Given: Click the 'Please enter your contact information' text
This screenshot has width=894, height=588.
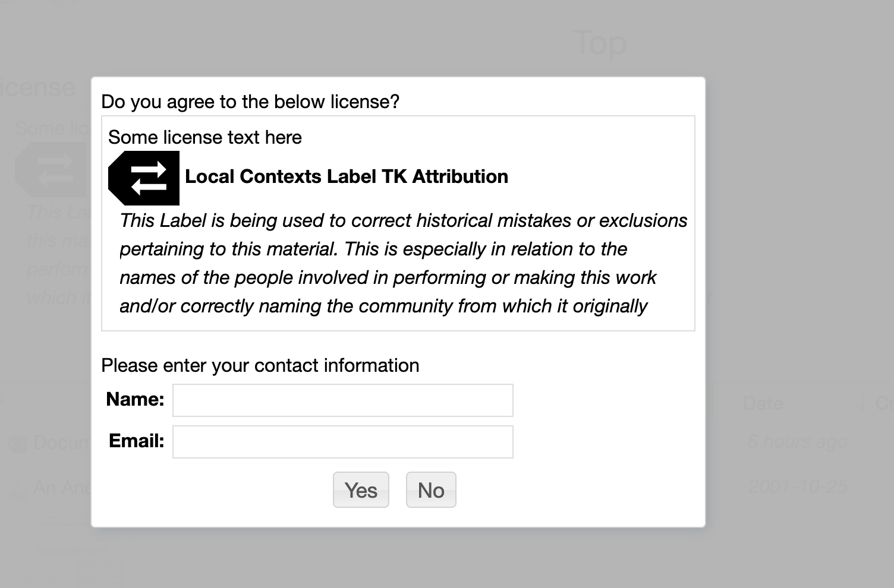Looking at the screenshot, I should (260, 365).
